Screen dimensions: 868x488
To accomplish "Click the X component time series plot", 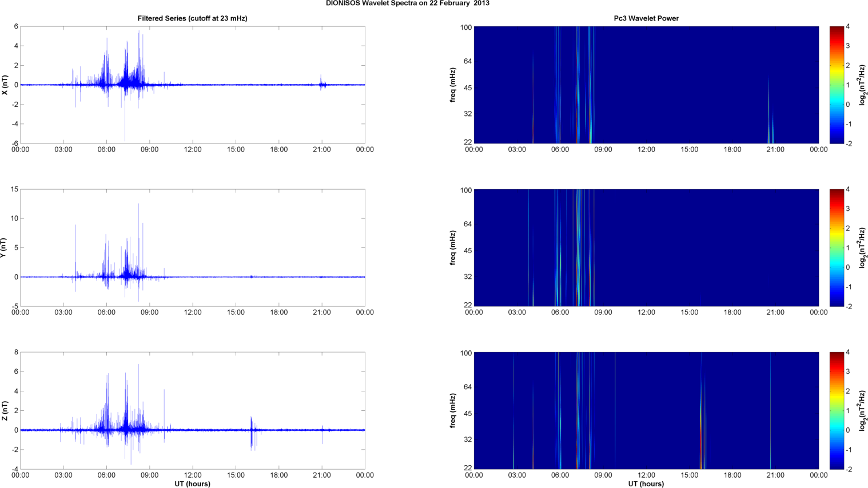I will pyautogui.click(x=193, y=85).
